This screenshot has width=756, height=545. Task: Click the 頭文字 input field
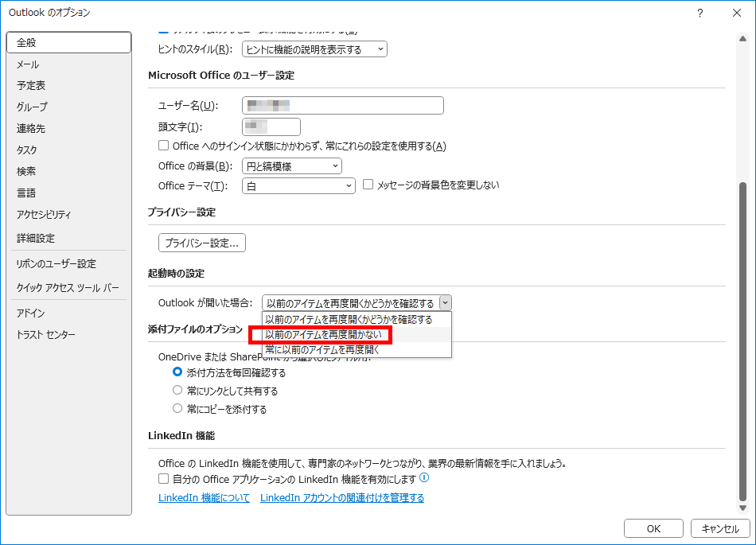[x=271, y=127]
